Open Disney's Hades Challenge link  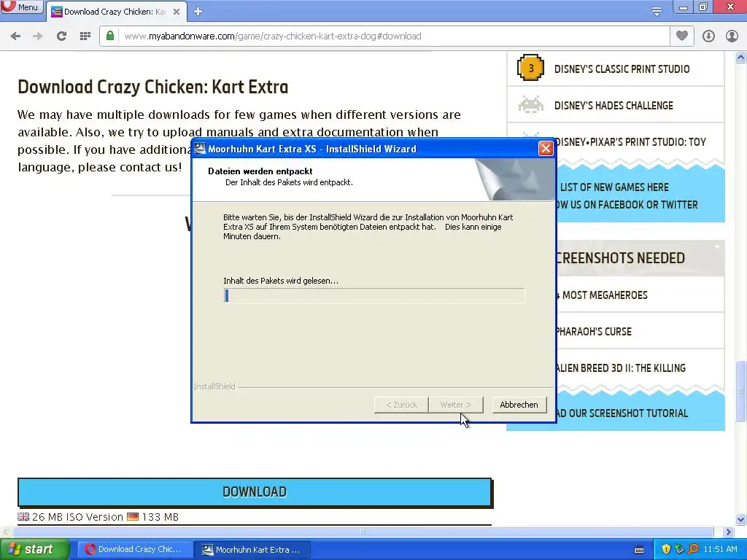614,106
